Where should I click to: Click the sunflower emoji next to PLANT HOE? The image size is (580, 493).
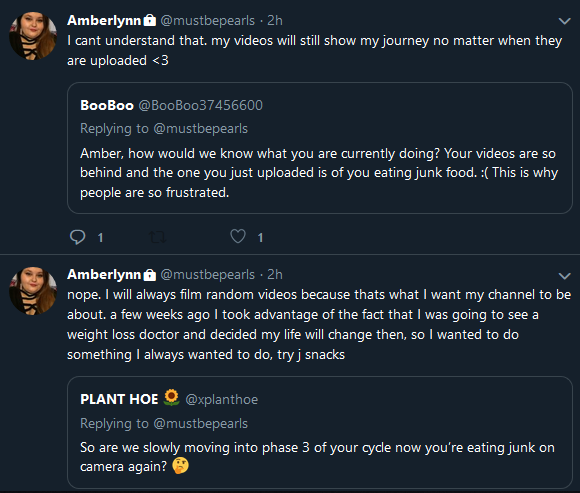pyautogui.click(x=171, y=398)
